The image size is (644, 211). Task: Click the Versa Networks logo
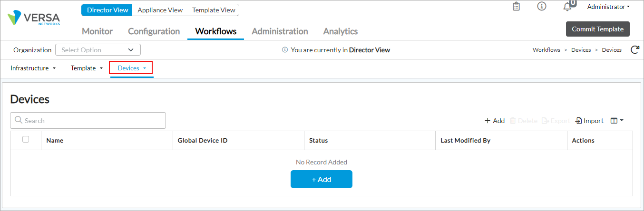click(34, 19)
